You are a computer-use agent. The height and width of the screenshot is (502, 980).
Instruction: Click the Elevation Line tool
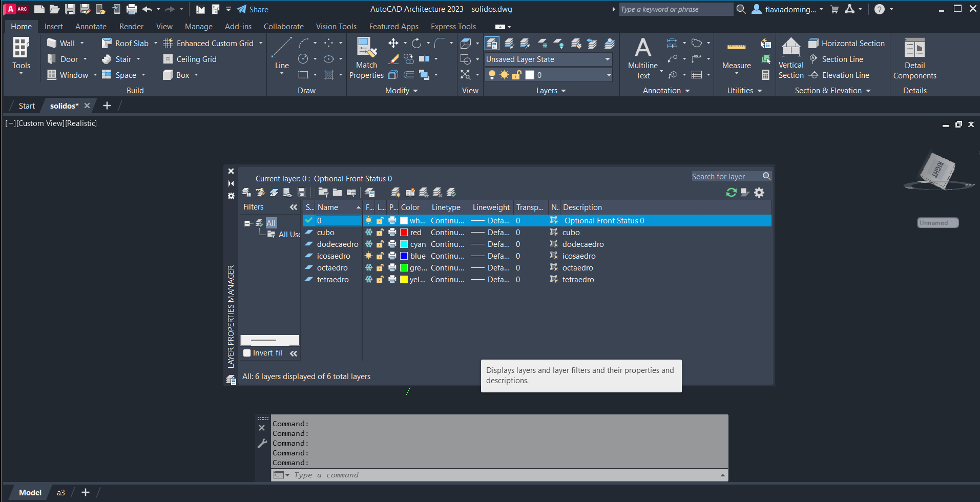(839, 75)
